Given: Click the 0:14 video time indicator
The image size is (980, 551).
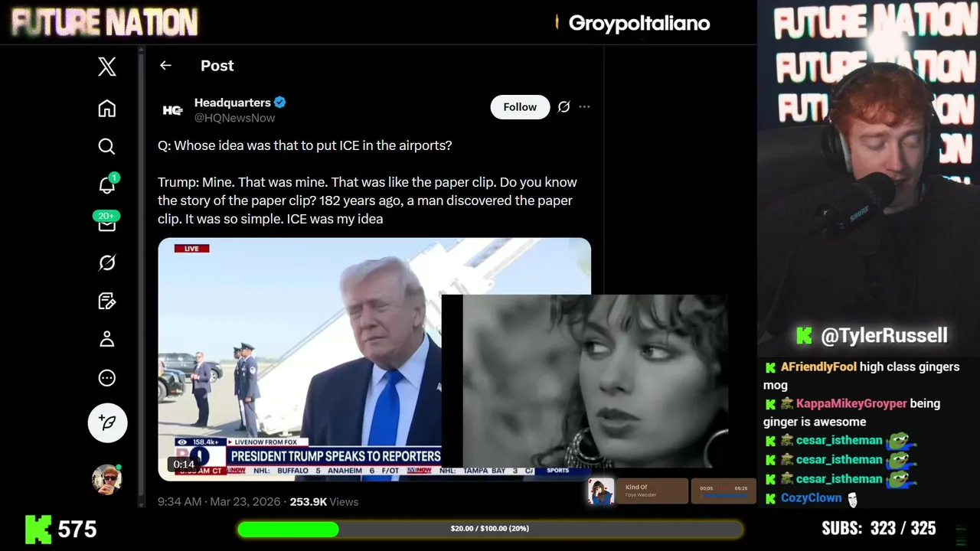Looking at the screenshot, I should pos(184,465).
